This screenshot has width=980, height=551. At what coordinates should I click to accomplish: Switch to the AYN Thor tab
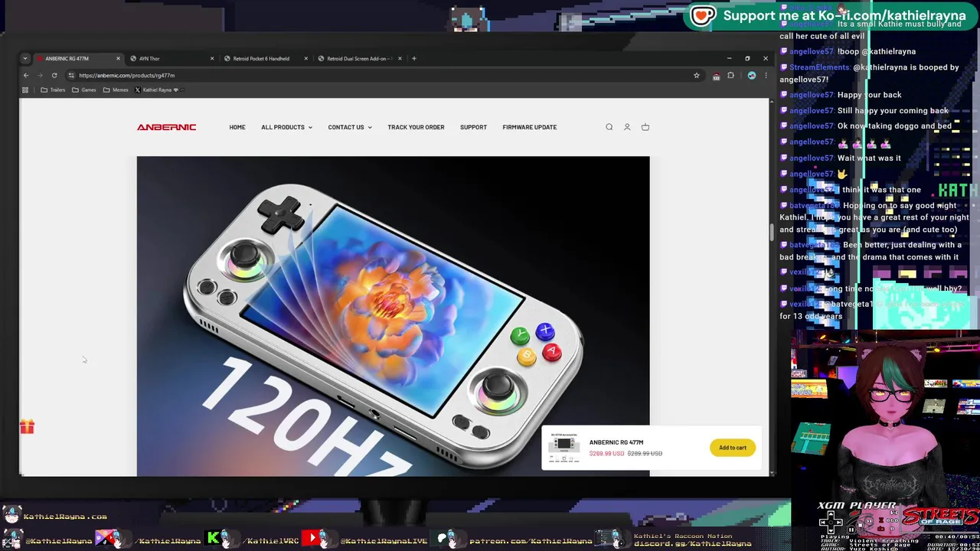pyautogui.click(x=171, y=58)
